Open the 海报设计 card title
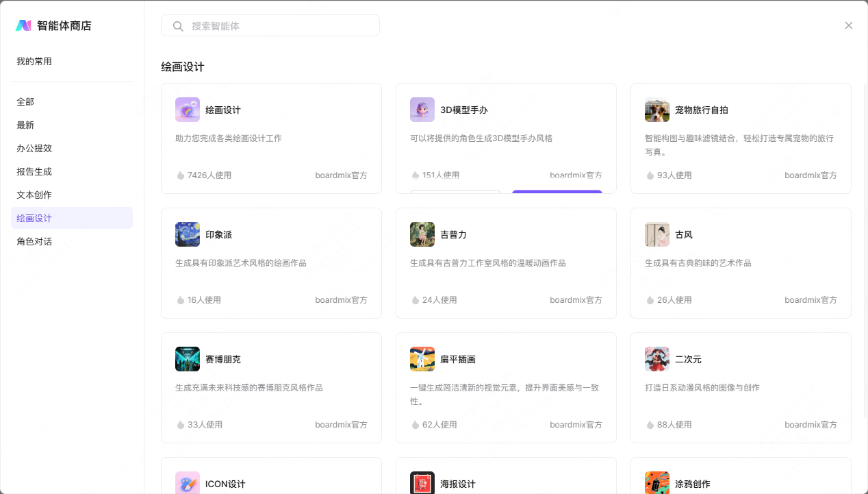Image resolution: width=868 pixels, height=494 pixels. coord(458,484)
